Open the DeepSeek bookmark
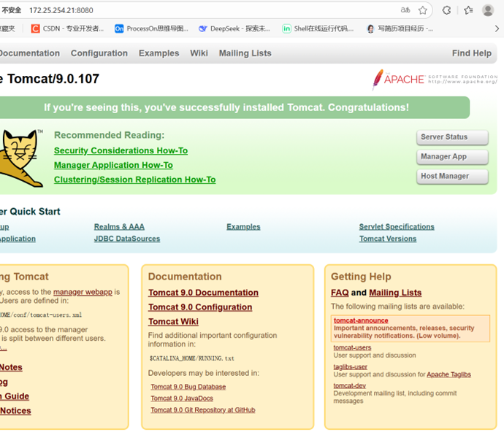The image size is (504, 435). pyautogui.click(x=234, y=28)
